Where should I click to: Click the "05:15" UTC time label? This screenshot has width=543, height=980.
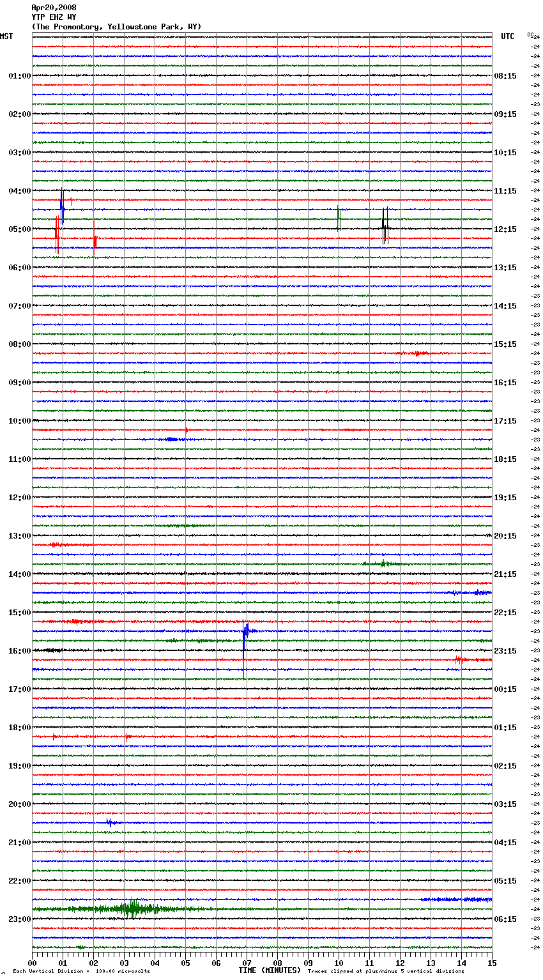pyautogui.click(x=505, y=881)
